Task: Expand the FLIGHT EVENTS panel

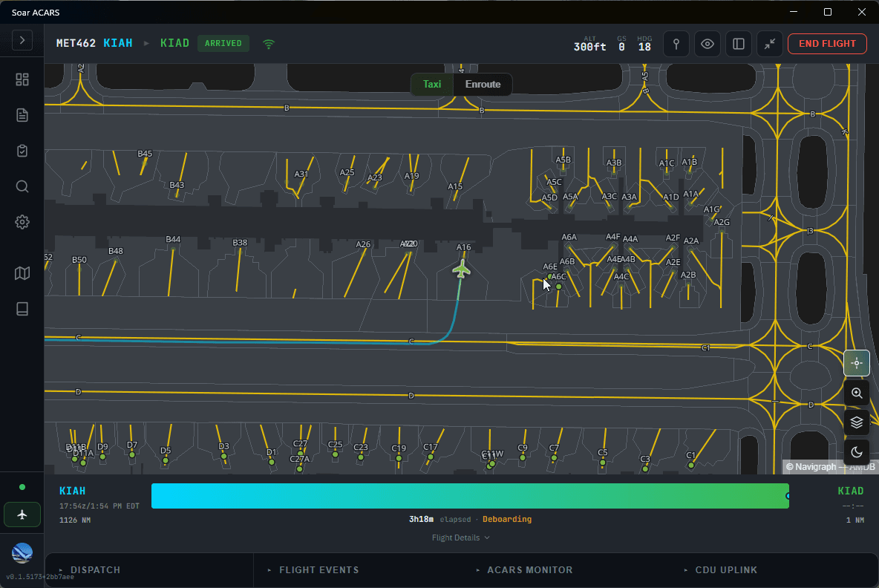Action: [x=313, y=570]
